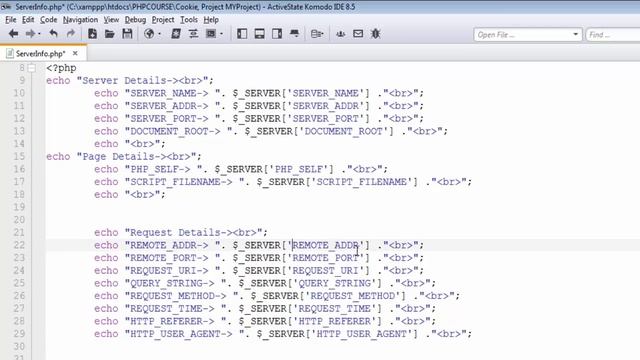Open dropdown next to Forward arrow
This screenshot has height=360, width=640.
(39, 34)
